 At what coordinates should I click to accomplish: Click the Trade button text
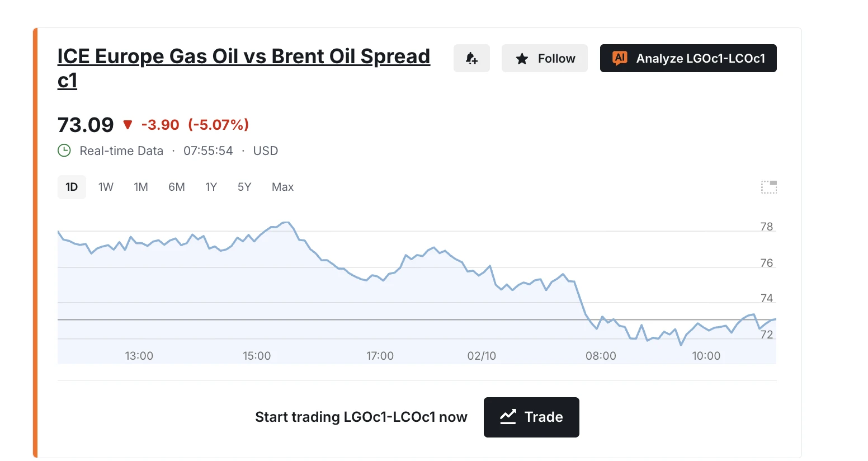pyautogui.click(x=544, y=417)
